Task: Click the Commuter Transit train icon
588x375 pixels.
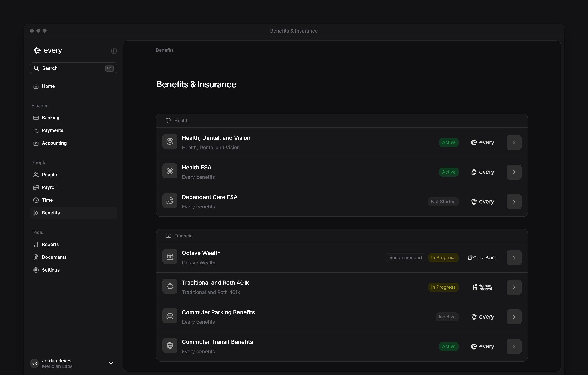Action: [170, 345]
